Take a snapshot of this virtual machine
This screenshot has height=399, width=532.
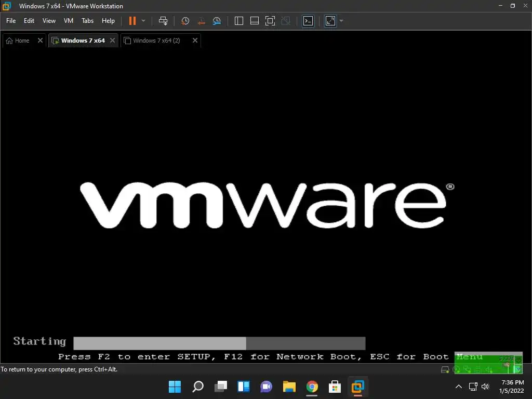[185, 21]
